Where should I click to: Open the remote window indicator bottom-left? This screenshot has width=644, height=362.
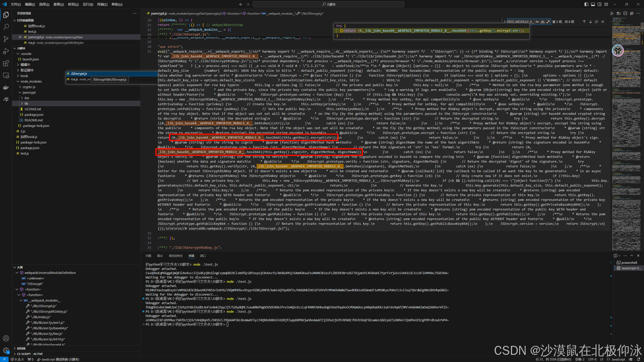(4, 359)
